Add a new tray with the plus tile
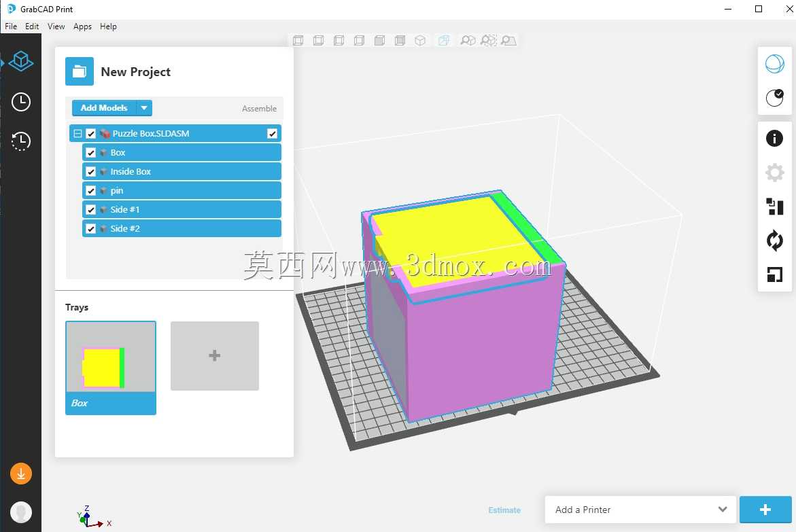 215,356
